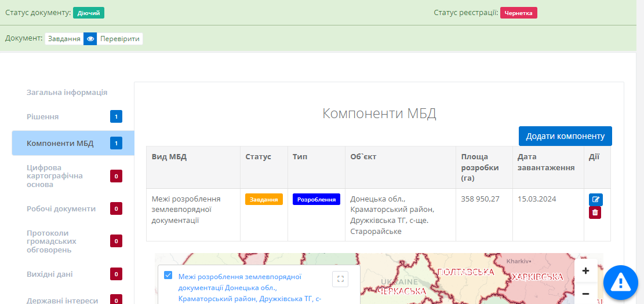
Task: Go to the Рішення section
Action: [43, 116]
